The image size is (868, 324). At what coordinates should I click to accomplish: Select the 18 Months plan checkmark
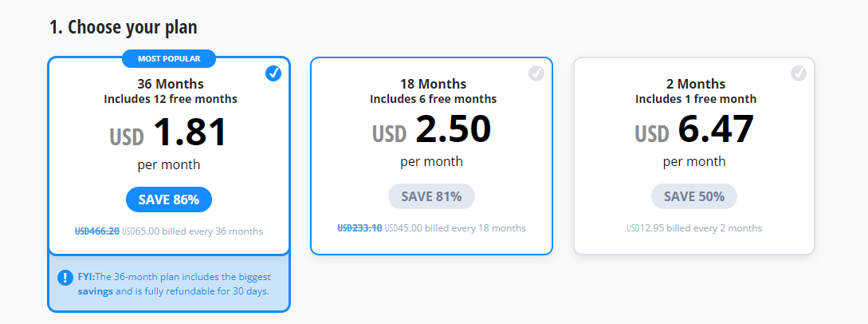pos(536,73)
